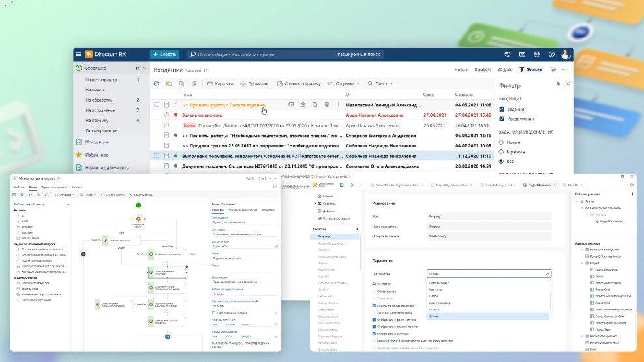644x362 pixels.
Task: Click the mail envelope icon in the header
Action: [522, 54]
